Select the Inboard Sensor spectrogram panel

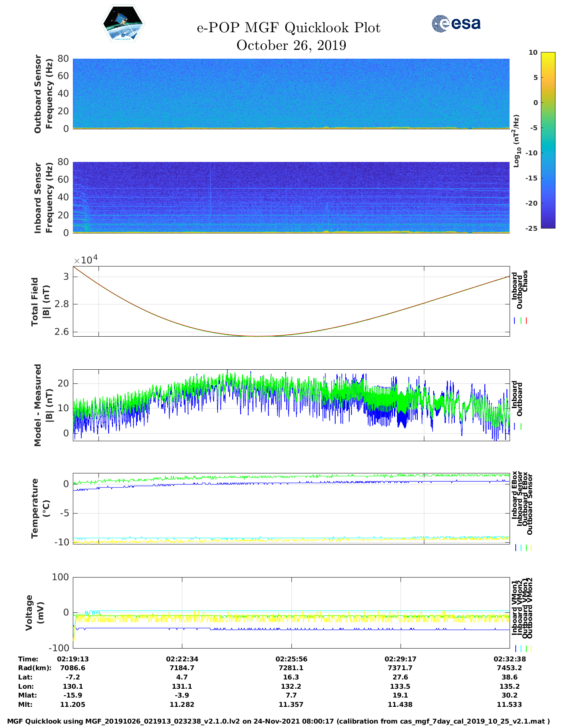pyautogui.click(x=291, y=197)
